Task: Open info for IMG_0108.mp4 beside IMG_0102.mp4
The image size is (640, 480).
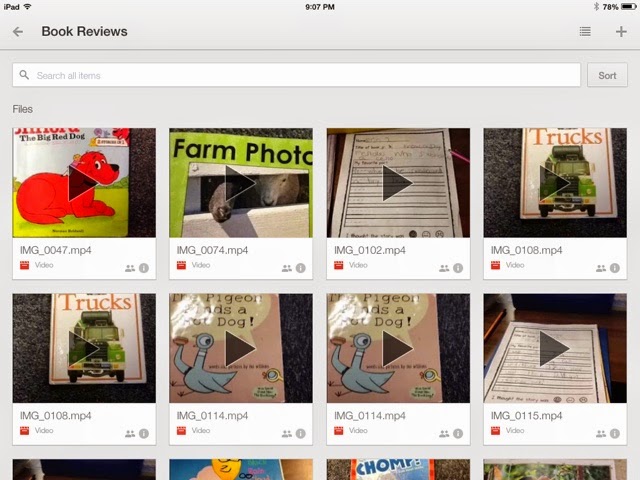Action: [x=615, y=268]
